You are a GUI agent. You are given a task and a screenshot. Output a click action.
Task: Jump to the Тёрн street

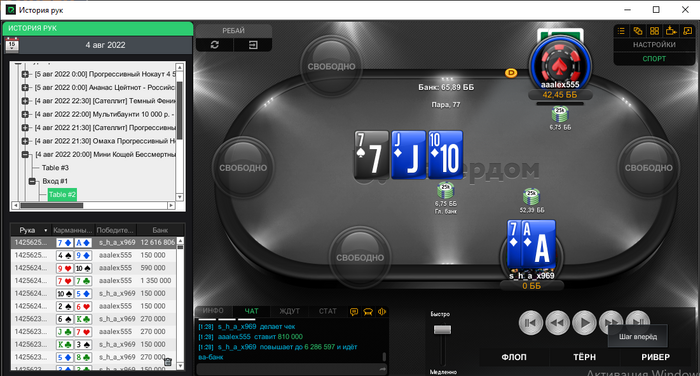pos(584,357)
